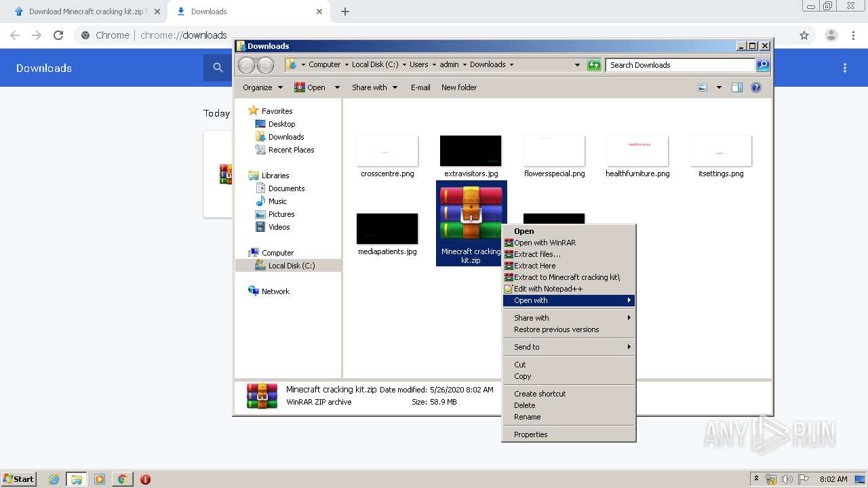Select the flowersspecial.png file
The height and width of the screenshot is (488, 868).
tap(554, 151)
